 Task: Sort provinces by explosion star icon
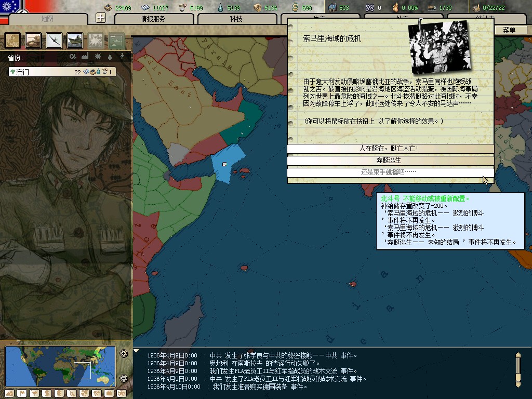coord(98,57)
